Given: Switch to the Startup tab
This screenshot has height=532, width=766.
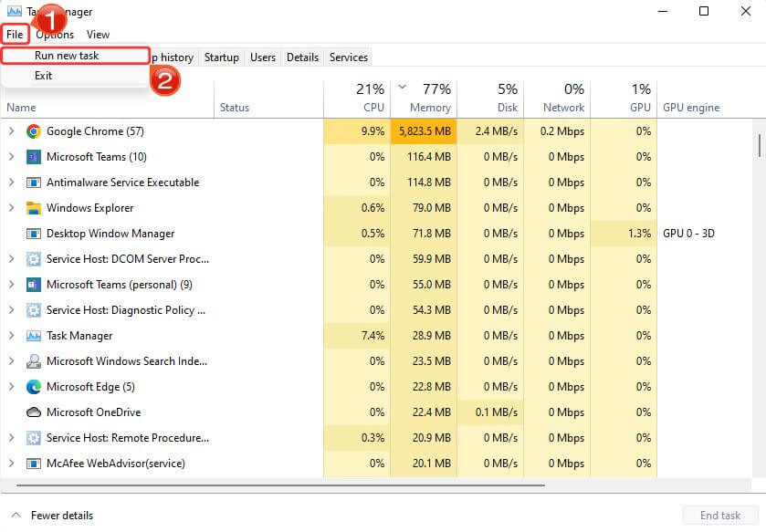Looking at the screenshot, I should click(x=221, y=57).
